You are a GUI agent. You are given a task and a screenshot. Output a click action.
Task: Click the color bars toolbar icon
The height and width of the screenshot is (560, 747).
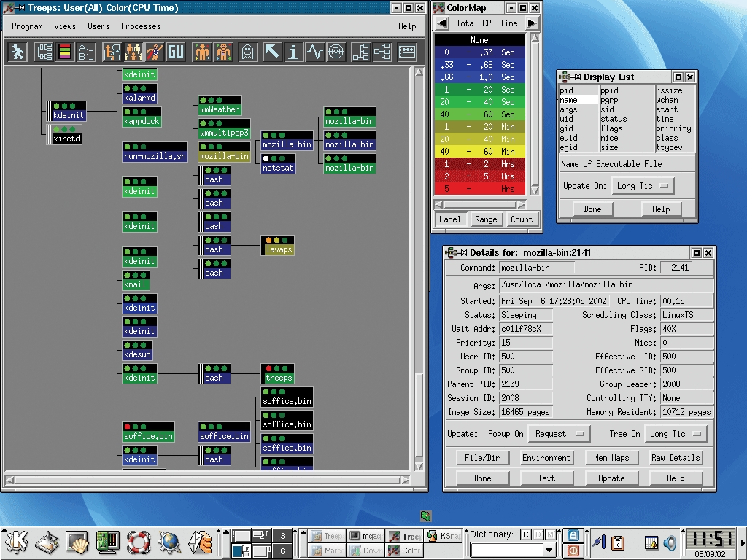click(65, 52)
